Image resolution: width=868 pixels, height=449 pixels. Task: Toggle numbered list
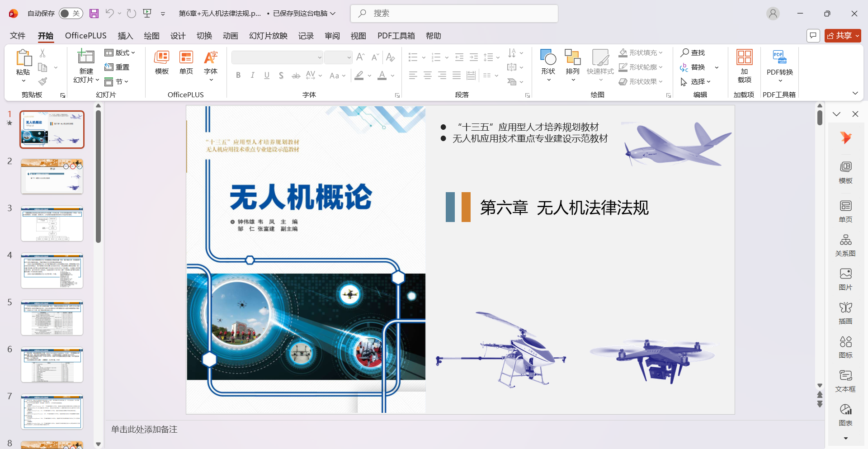click(x=436, y=57)
